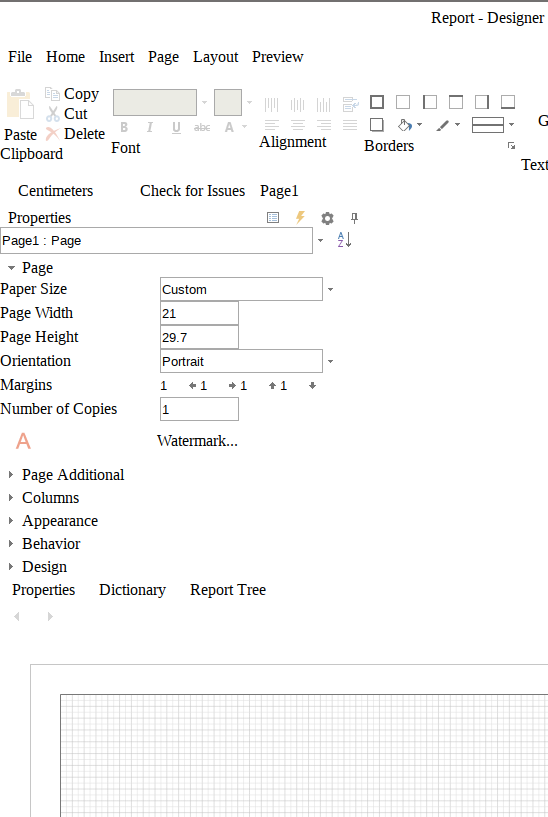Switch to the Dictionary tab
548x817 pixels.
pyautogui.click(x=132, y=590)
